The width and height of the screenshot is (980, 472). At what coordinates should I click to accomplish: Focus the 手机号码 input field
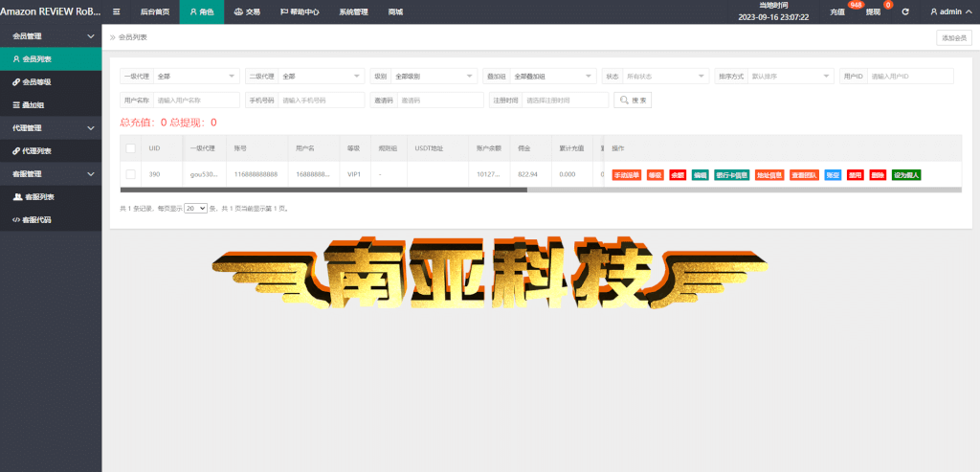click(x=322, y=100)
